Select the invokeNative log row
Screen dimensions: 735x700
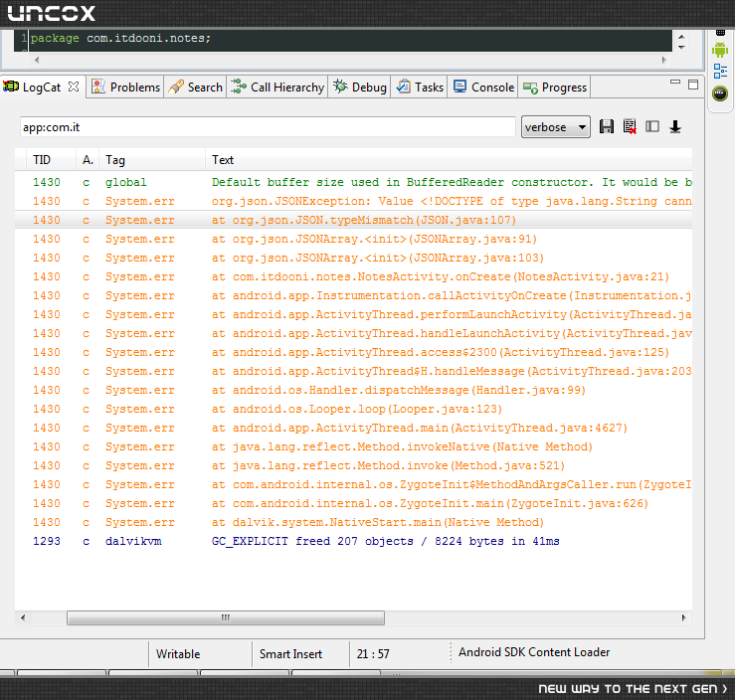point(353,447)
